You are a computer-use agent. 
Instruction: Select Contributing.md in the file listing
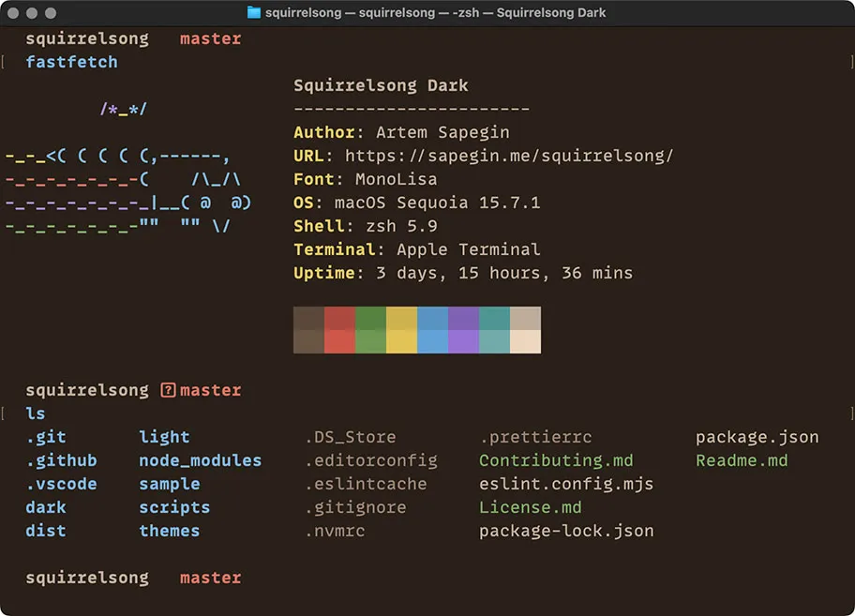click(x=555, y=460)
